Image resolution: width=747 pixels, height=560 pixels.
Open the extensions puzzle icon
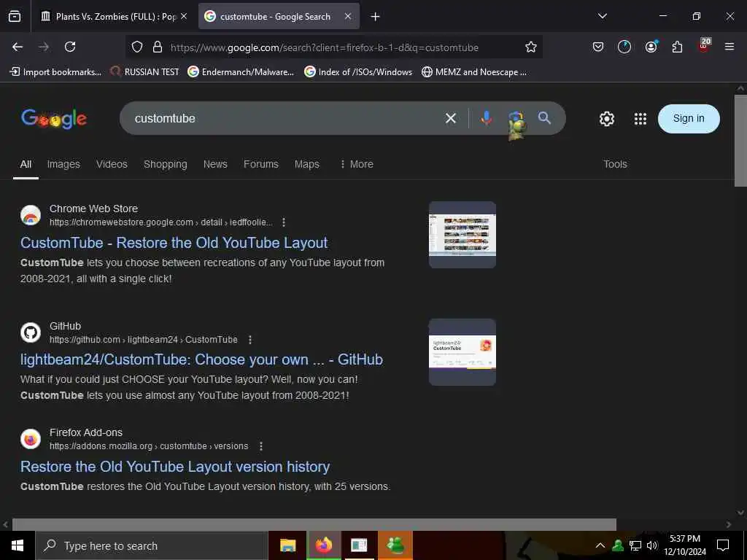point(677,47)
